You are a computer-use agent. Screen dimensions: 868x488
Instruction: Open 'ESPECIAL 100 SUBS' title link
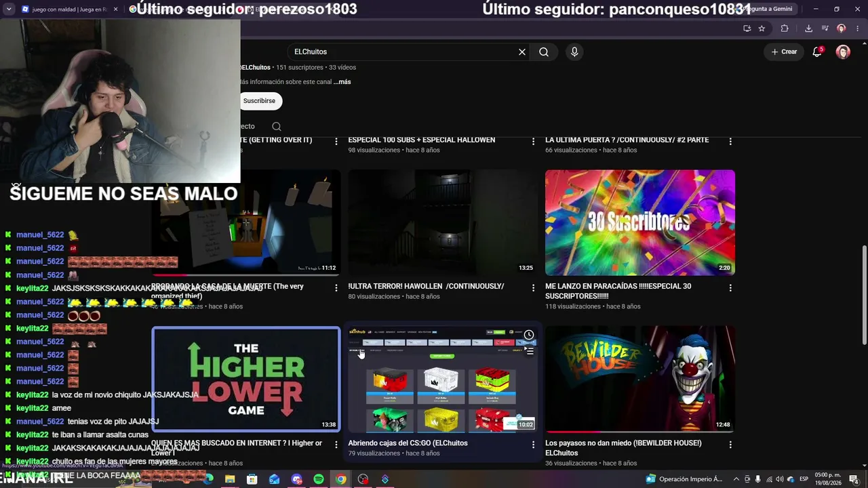pyautogui.click(x=422, y=140)
